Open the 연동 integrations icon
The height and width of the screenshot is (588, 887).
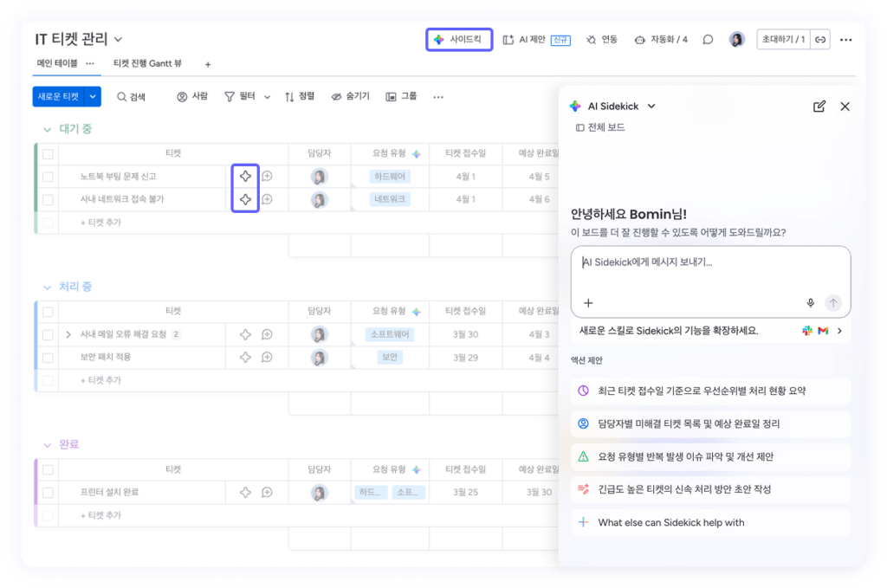tap(601, 40)
